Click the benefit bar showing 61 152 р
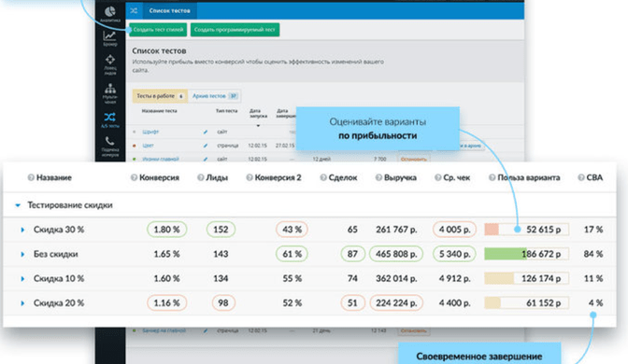Image resolution: width=628 pixels, height=364 pixels. (x=527, y=303)
